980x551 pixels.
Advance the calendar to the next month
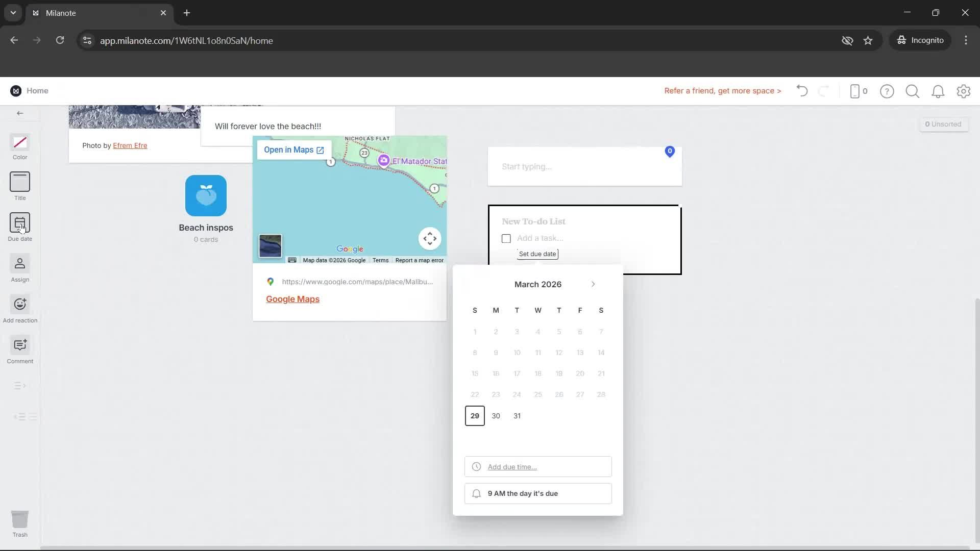pyautogui.click(x=593, y=284)
